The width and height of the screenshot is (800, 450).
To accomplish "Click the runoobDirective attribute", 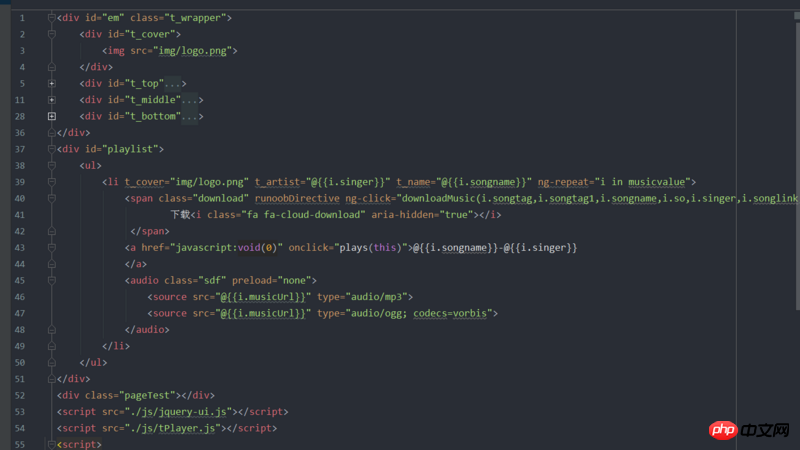I will [297, 198].
